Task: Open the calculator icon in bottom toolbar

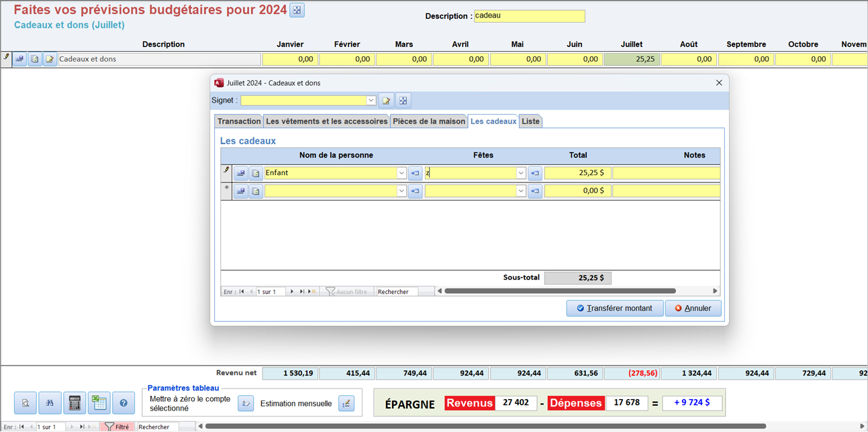Action: [x=75, y=403]
